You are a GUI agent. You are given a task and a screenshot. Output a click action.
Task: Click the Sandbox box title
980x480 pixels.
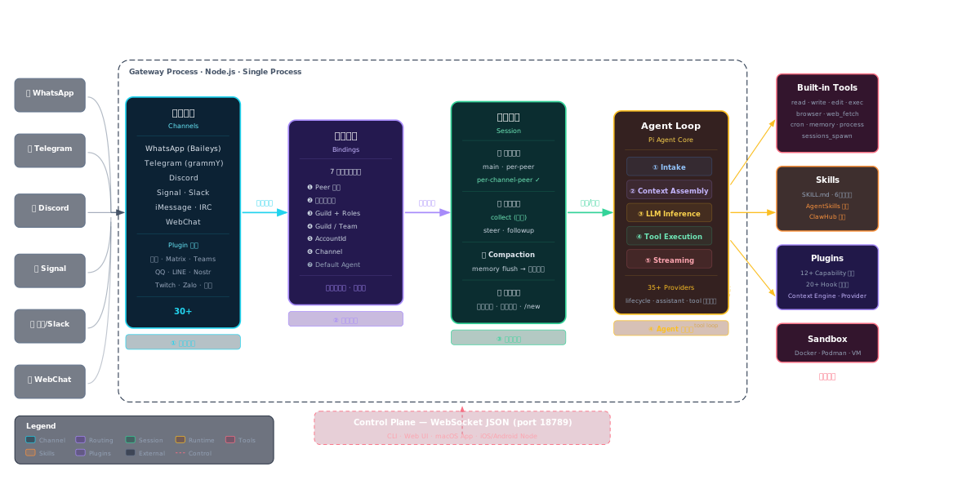(x=827, y=338)
